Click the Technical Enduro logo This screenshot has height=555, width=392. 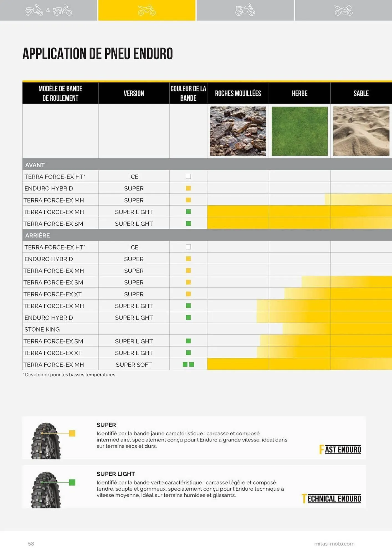pos(331,498)
